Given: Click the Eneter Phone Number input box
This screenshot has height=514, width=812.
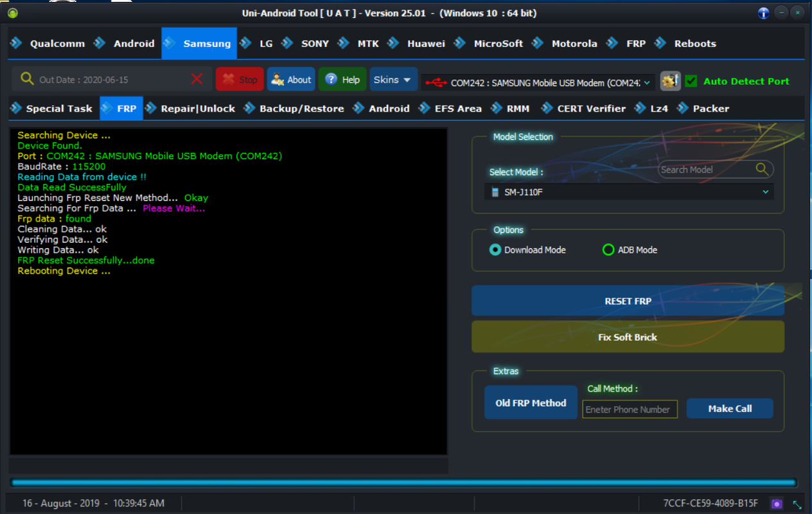Looking at the screenshot, I should (630, 409).
